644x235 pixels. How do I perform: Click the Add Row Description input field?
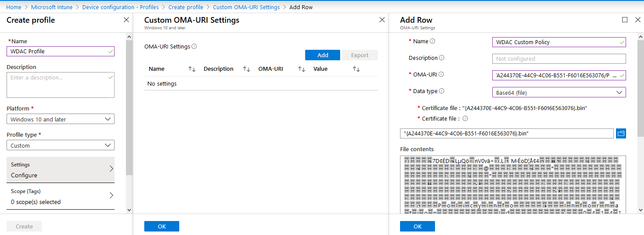click(x=559, y=59)
